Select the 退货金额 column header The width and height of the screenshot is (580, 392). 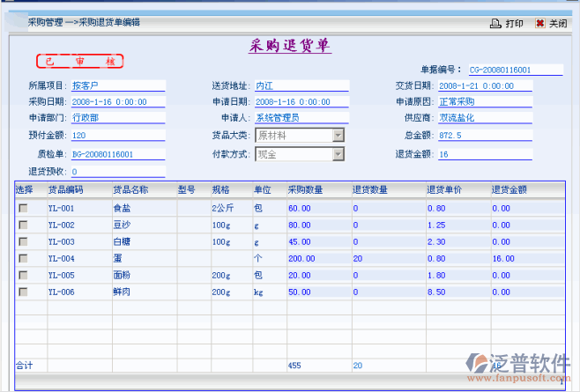pos(509,189)
